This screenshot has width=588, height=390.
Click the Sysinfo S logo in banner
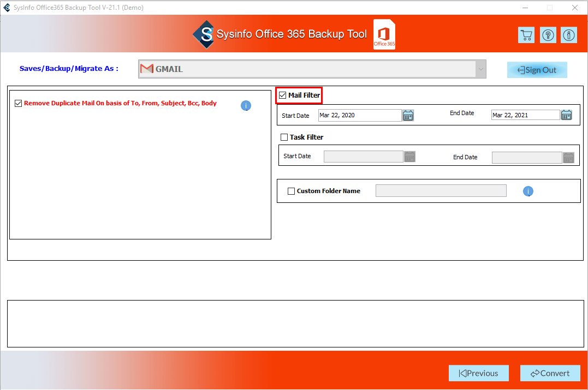pos(204,34)
